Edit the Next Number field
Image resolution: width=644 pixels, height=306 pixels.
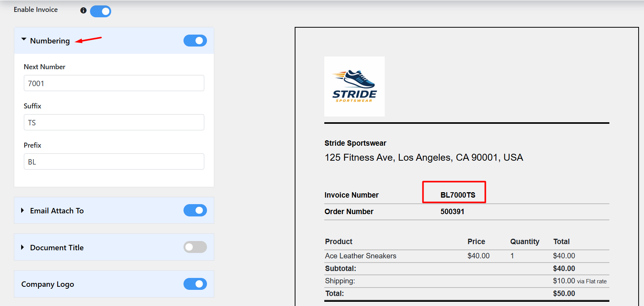tap(114, 83)
